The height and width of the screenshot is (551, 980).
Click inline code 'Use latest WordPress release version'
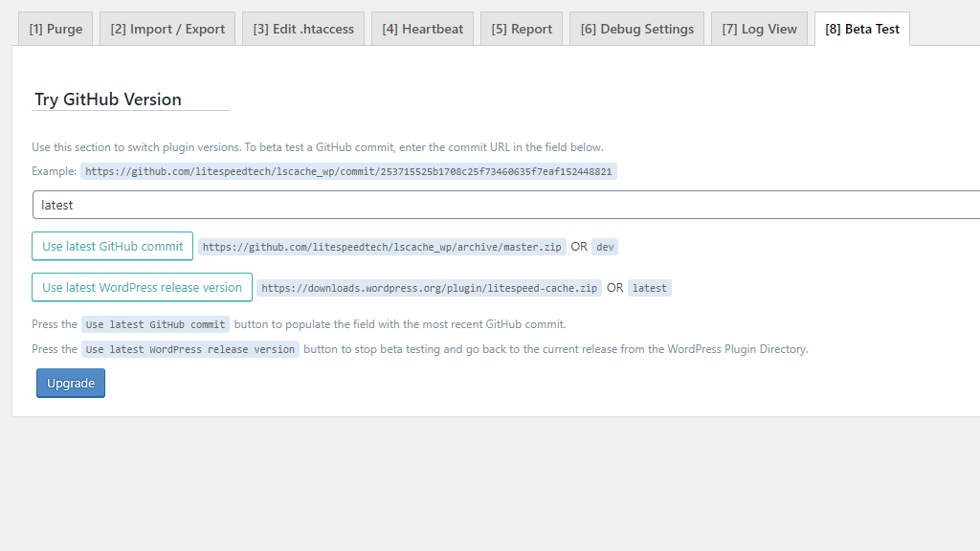click(x=190, y=349)
